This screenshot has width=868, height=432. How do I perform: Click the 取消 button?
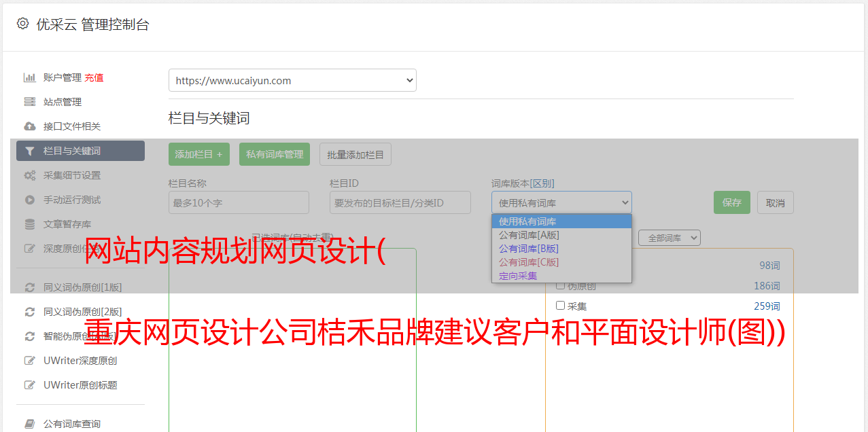(x=776, y=202)
